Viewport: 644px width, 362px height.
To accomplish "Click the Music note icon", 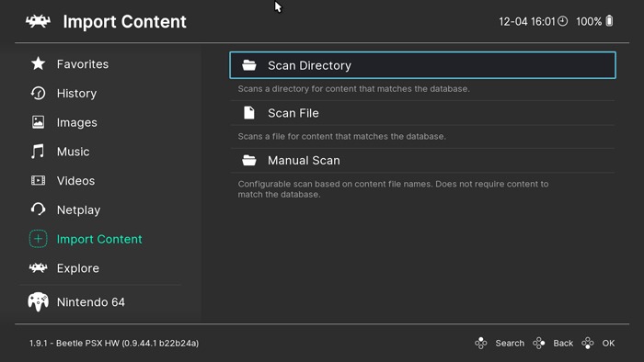I will [38, 152].
